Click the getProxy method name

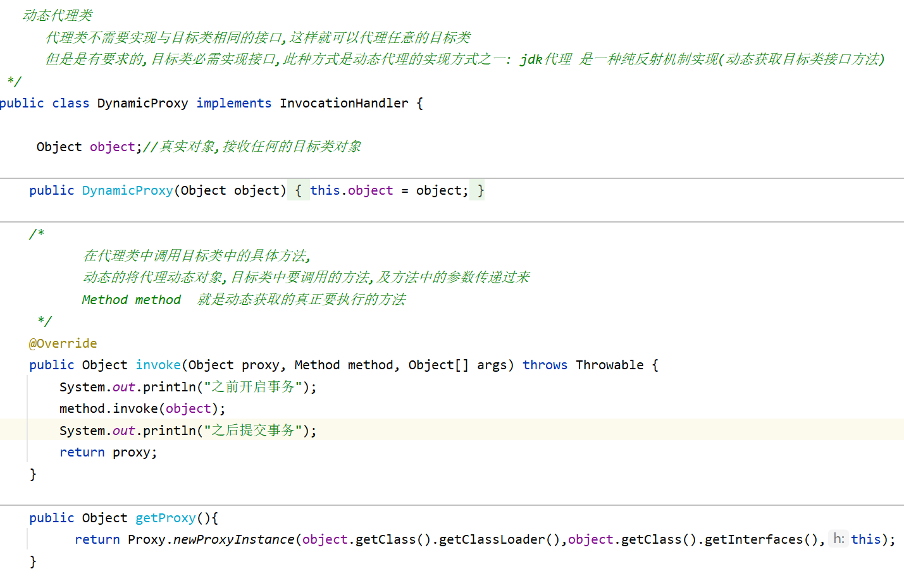(x=166, y=518)
